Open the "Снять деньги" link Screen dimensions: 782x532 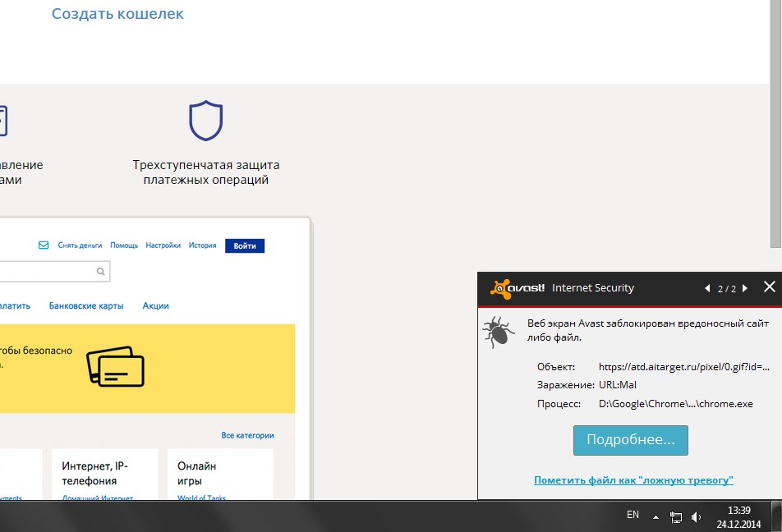[x=80, y=245]
